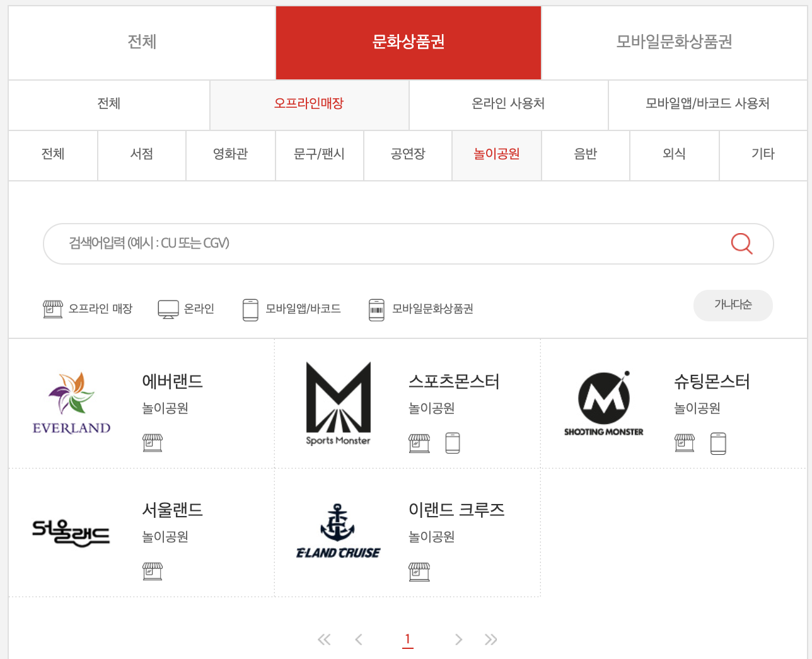Click the search keyword input field

pos(315,244)
